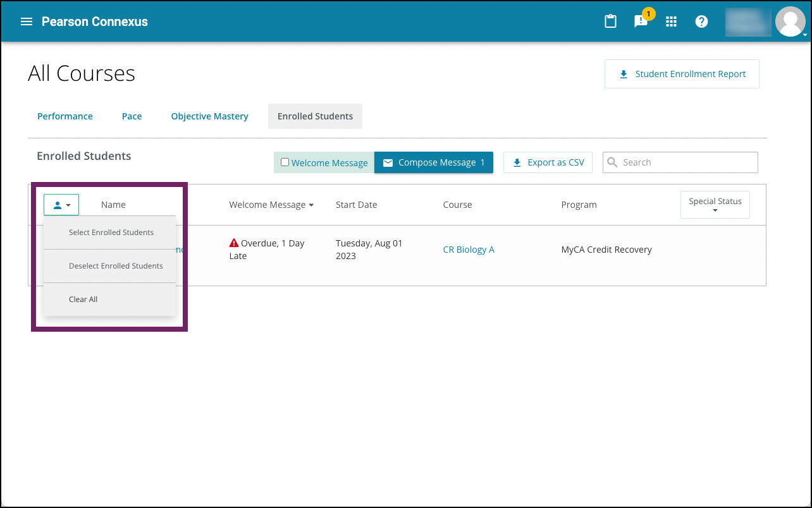Image resolution: width=812 pixels, height=508 pixels.
Task: Open the user profile avatar
Action: [x=790, y=22]
